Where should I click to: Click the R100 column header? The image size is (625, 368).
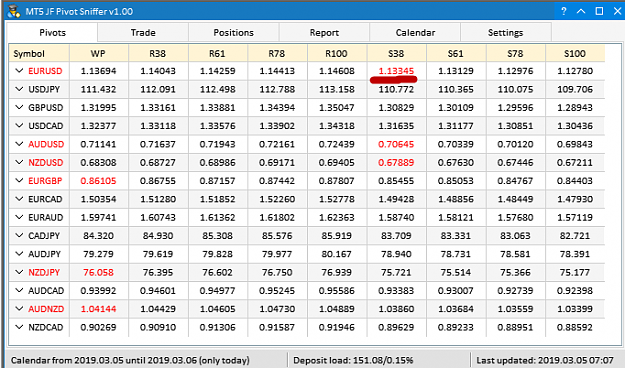[x=336, y=53]
